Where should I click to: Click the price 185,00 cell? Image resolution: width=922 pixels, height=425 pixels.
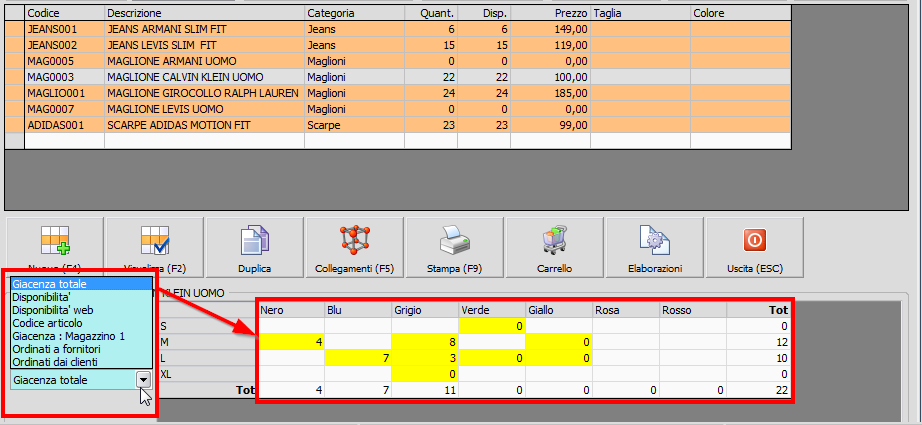(550, 93)
